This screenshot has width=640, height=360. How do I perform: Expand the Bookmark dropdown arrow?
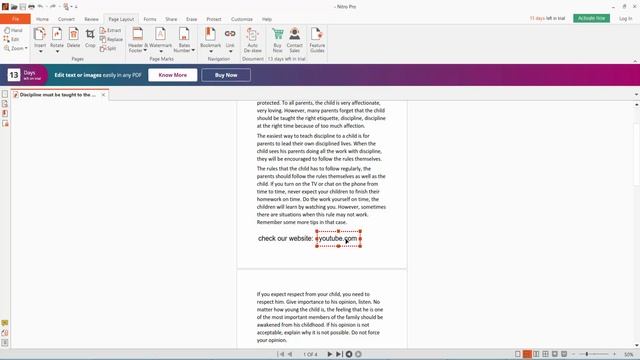[x=211, y=51]
